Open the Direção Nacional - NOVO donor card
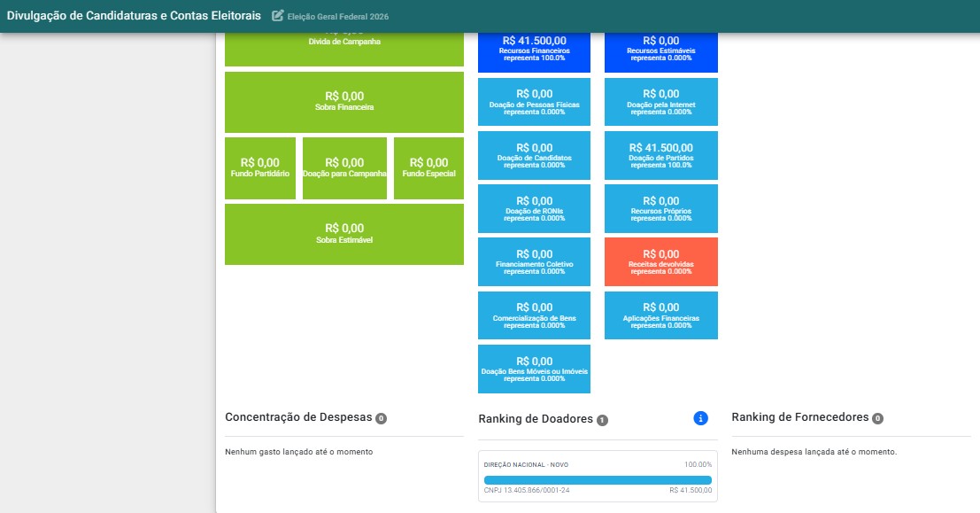 click(x=598, y=476)
